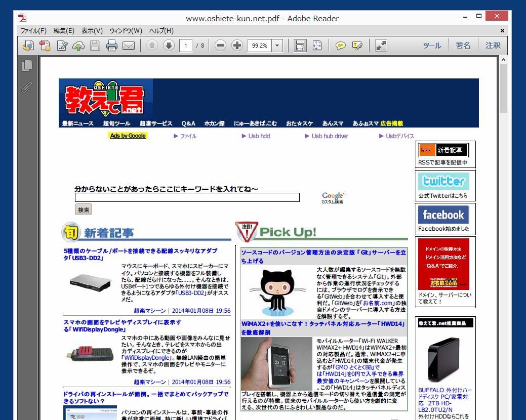Click the twitter banner image

[443, 181]
